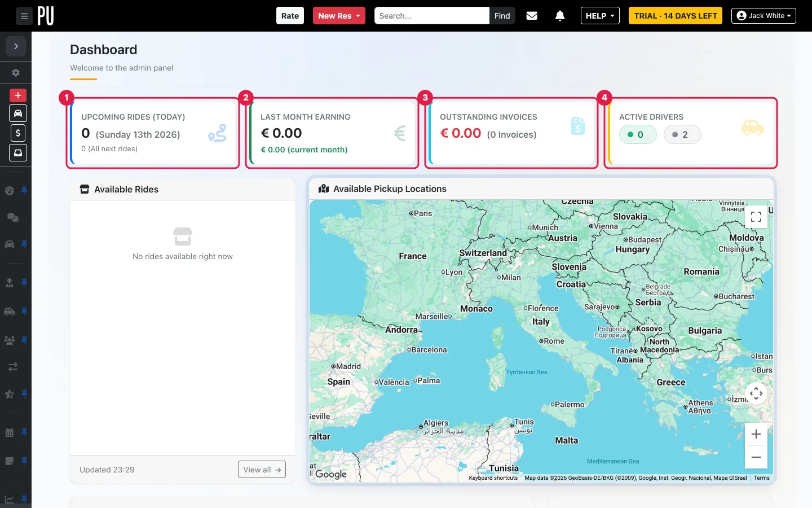Toggle pin next to line chart icon
This screenshot has height=508, width=812.
[x=24, y=499]
